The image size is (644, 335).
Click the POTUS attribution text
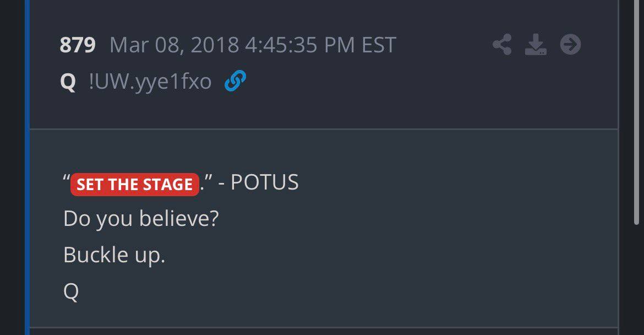pos(265,182)
